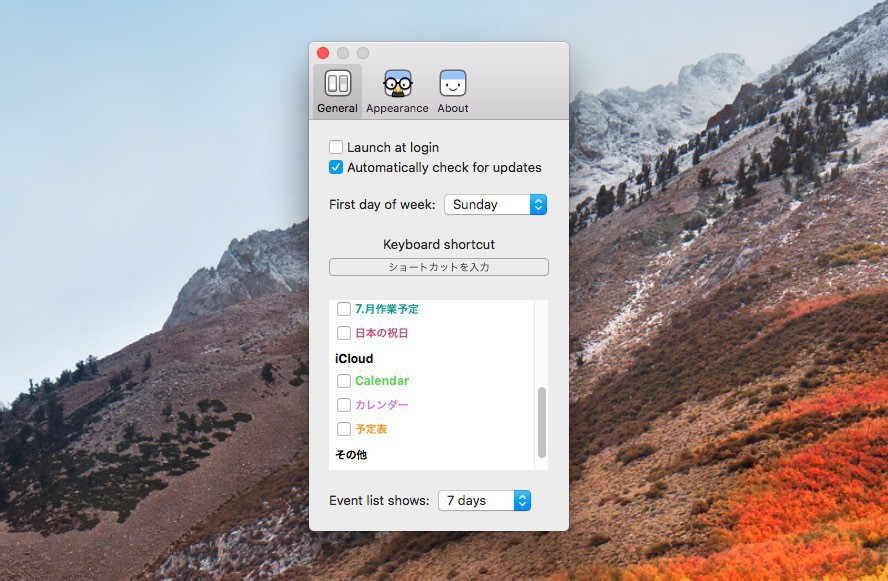Viewport: 888px width, 581px height.
Task: Enable Launch at login checkbox
Action: point(336,147)
